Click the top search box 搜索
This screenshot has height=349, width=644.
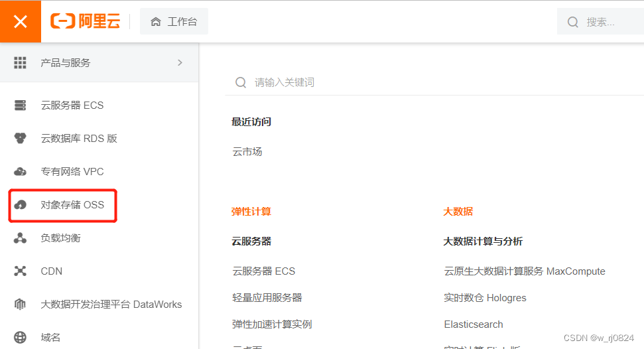600,22
